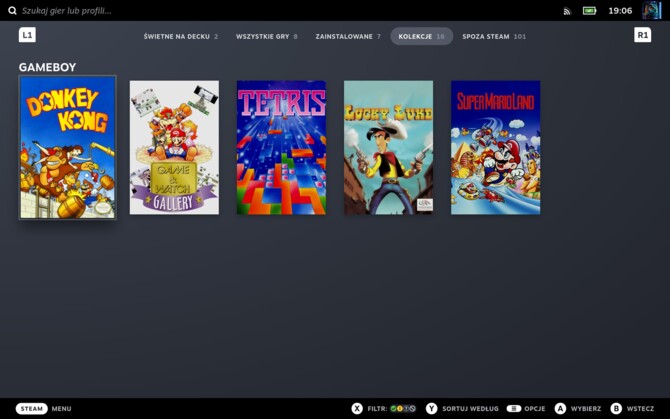Switch to the Świetne na Decku tab

[181, 37]
